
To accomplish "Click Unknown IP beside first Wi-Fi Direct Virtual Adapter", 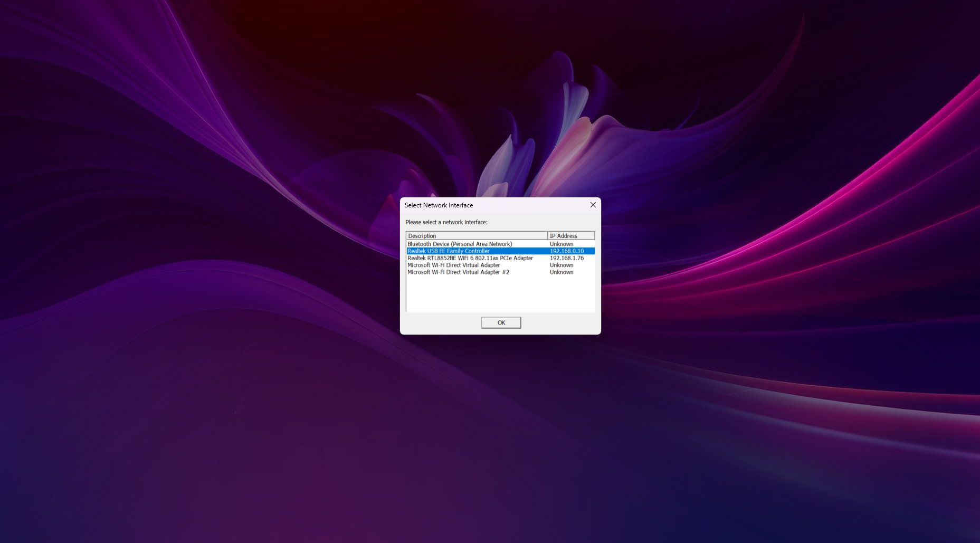I will tap(561, 265).
